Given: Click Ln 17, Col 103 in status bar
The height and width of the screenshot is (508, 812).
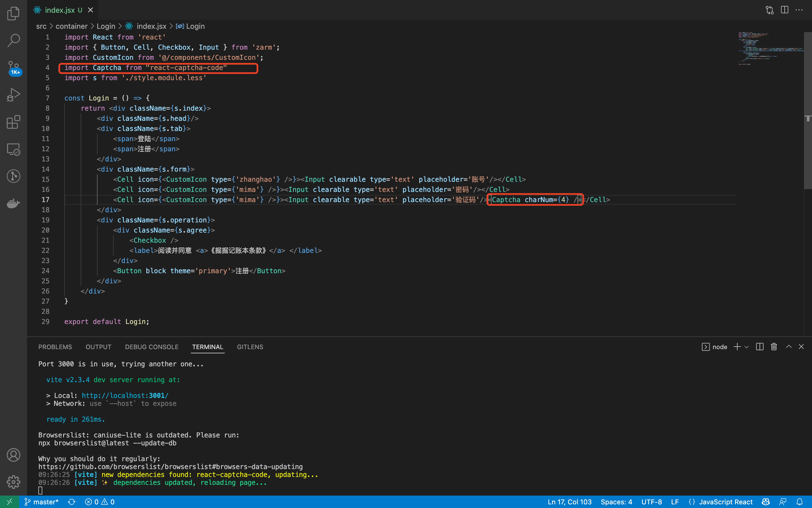Looking at the screenshot, I should pyautogui.click(x=570, y=502).
